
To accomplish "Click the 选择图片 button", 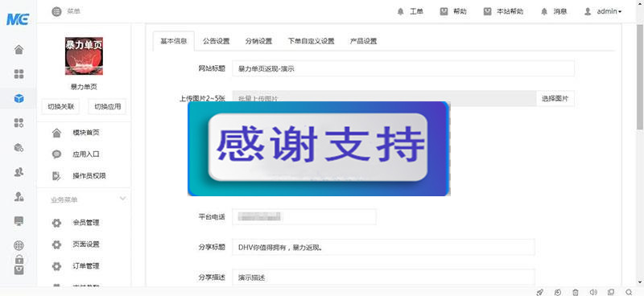I will coord(555,98).
